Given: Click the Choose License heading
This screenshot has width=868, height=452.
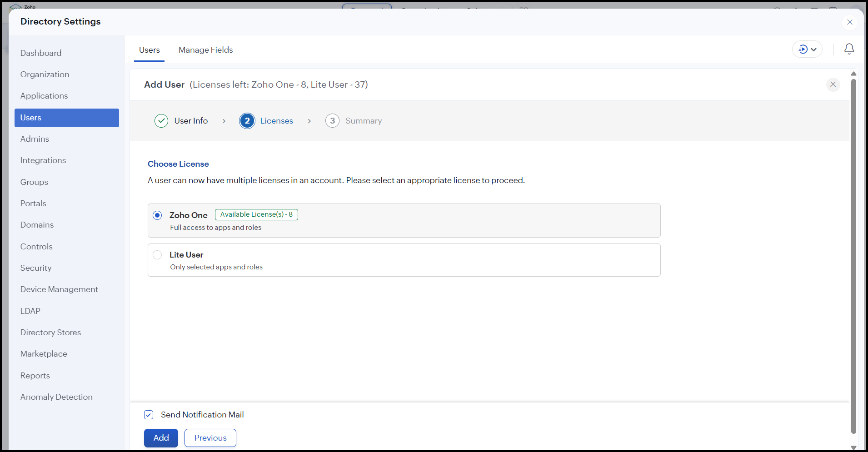Looking at the screenshot, I should click(x=178, y=164).
